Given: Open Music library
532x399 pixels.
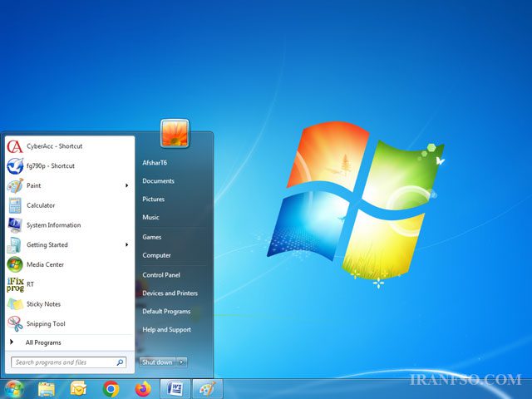Looking at the screenshot, I should click(x=150, y=217).
